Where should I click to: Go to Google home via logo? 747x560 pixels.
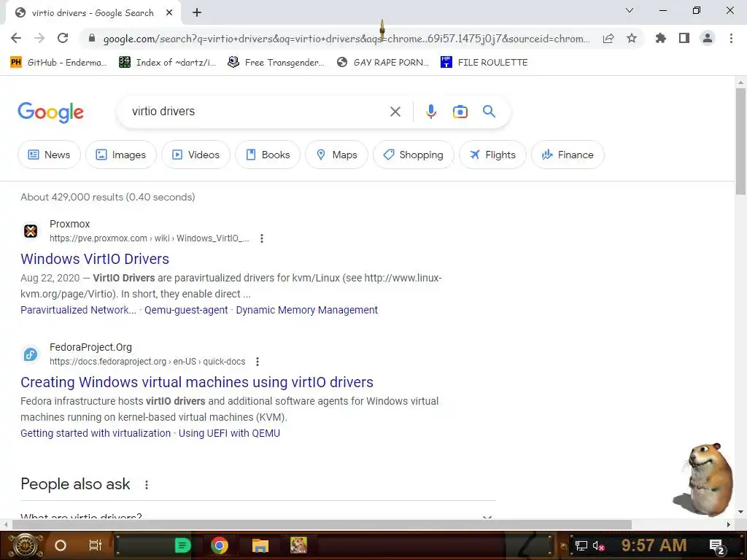click(x=50, y=112)
